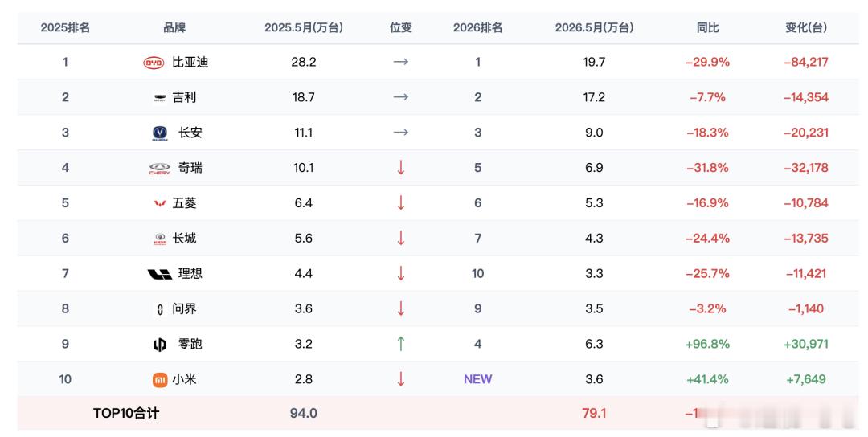Click the TOP10合计 total row label

click(x=126, y=413)
